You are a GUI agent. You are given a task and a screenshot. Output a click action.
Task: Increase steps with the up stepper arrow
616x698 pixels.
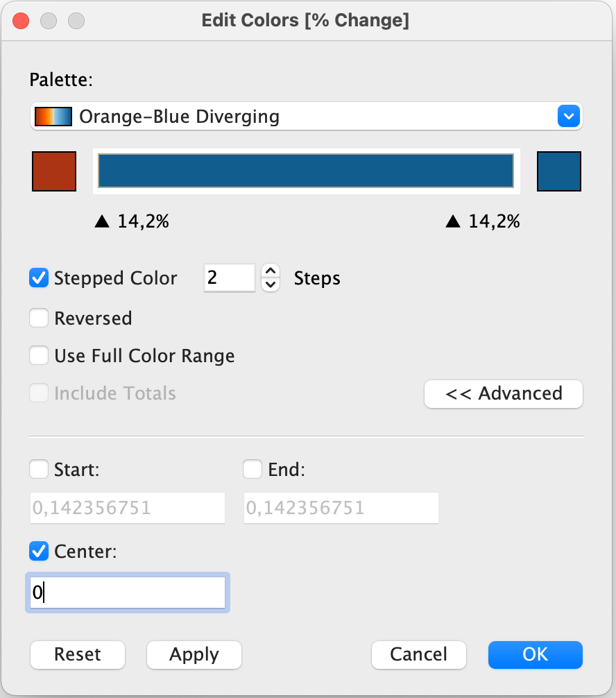[271, 271]
